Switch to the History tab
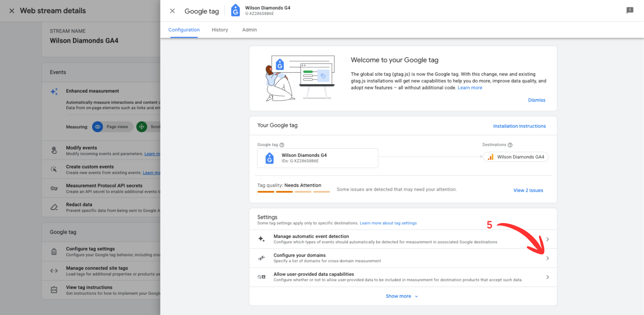 (220, 30)
